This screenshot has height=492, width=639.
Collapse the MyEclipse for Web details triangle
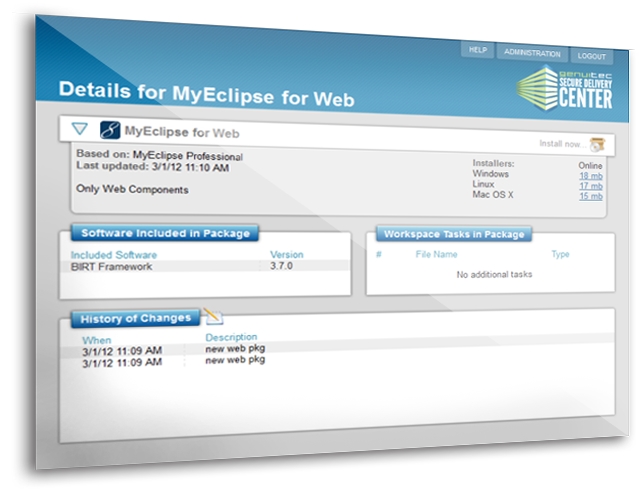79,129
